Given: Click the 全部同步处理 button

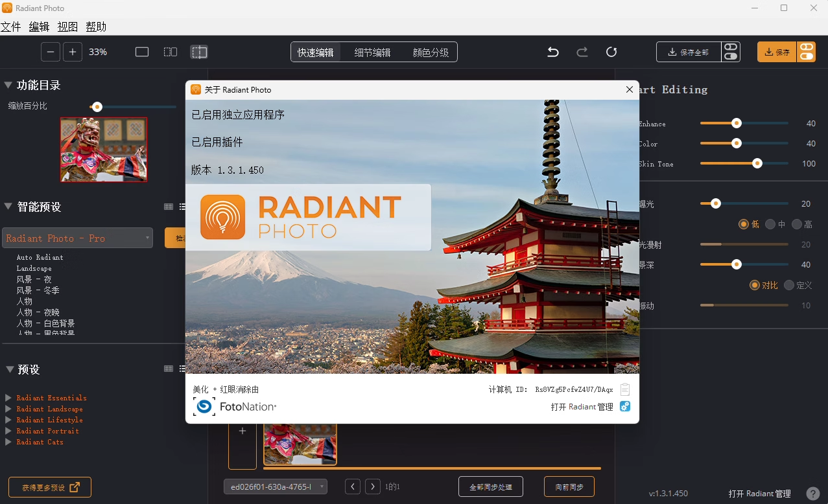Looking at the screenshot, I should click(x=490, y=486).
